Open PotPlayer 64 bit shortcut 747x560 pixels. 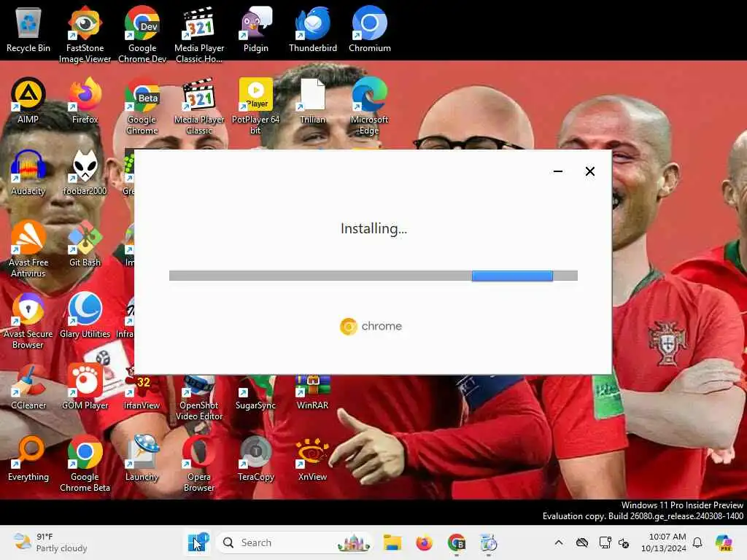point(256,106)
